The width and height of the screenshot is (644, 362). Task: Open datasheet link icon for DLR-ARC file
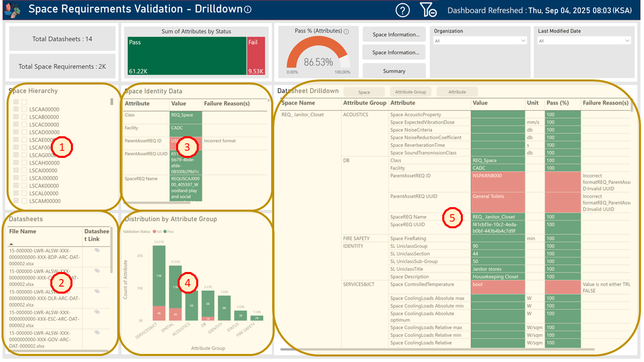pos(97,291)
